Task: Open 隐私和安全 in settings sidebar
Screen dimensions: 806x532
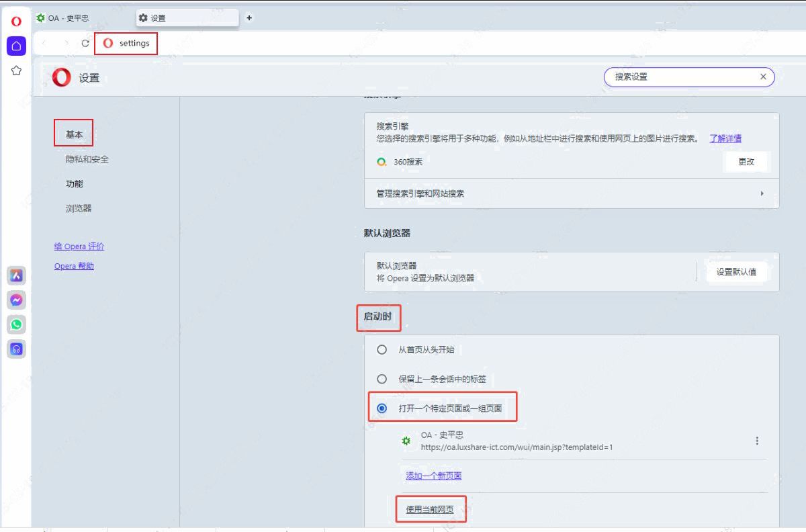Action: tap(87, 159)
